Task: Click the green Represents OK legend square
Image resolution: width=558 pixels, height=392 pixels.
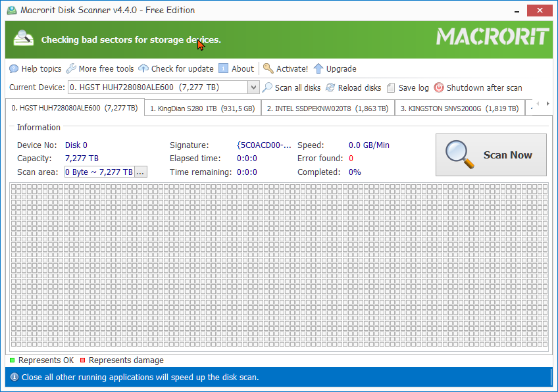Action: tap(12, 360)
